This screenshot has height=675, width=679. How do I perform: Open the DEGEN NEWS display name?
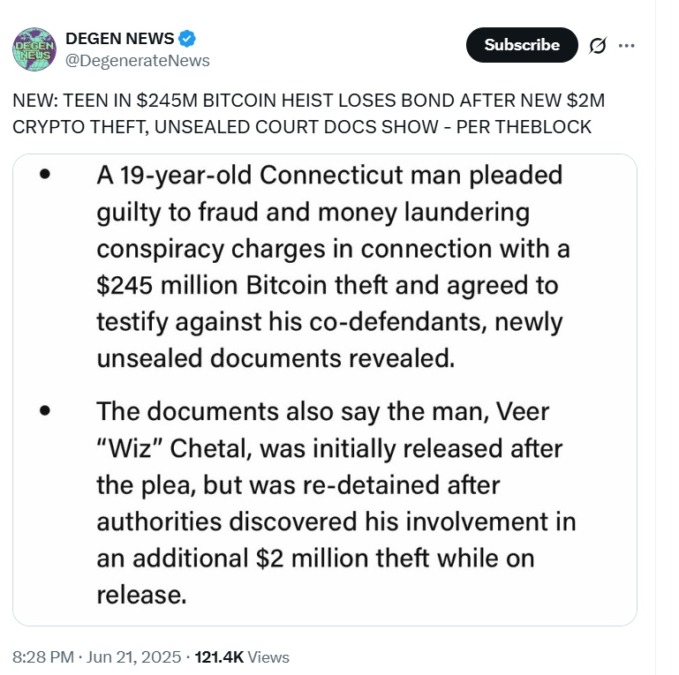click(x=120, y=39)
